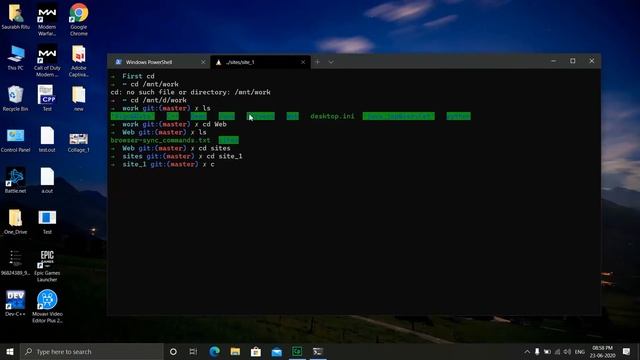
Task: Open Task View on the taskbar
Action: (193, 351)
